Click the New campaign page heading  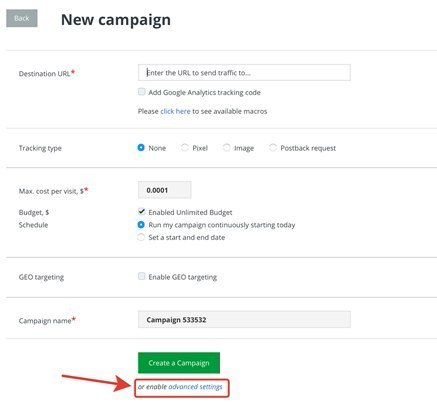click(x=116, y=20)
